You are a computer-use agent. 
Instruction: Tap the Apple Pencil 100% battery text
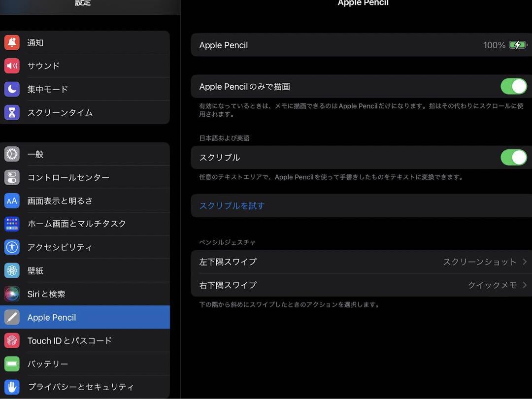click(x=495, y=45)
